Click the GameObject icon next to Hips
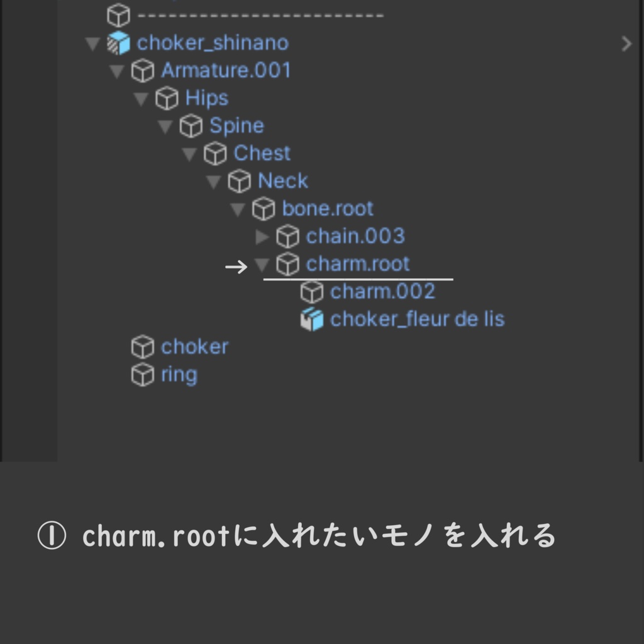The image size is (644, 644). coord(167,98)
